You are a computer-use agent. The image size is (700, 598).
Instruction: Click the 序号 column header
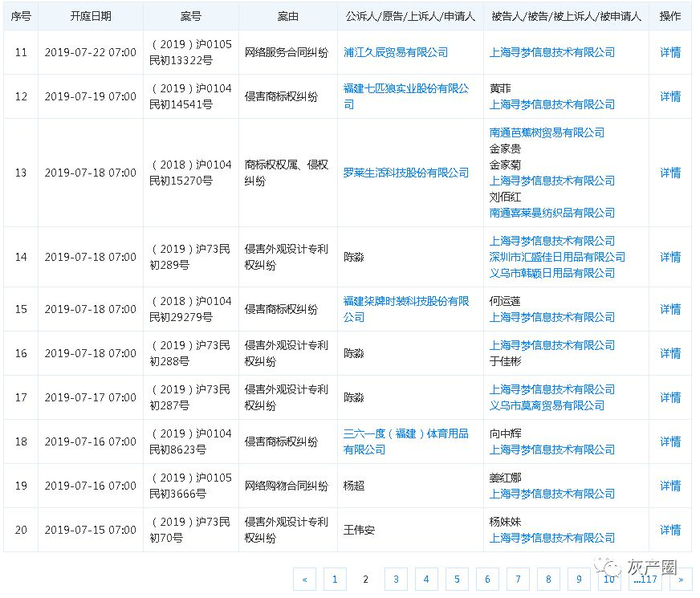tap(21, 17)
